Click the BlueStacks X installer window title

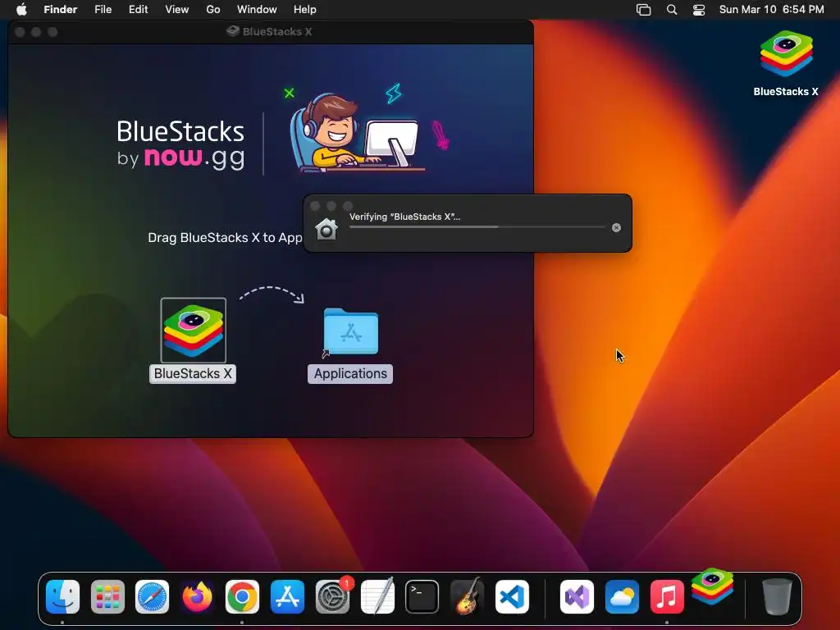(277, 32)
